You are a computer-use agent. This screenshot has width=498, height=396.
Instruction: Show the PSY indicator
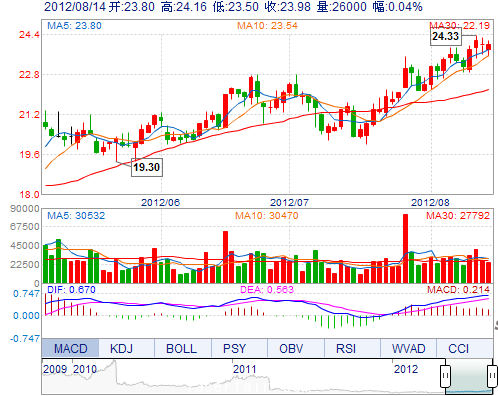coord(234,349)
